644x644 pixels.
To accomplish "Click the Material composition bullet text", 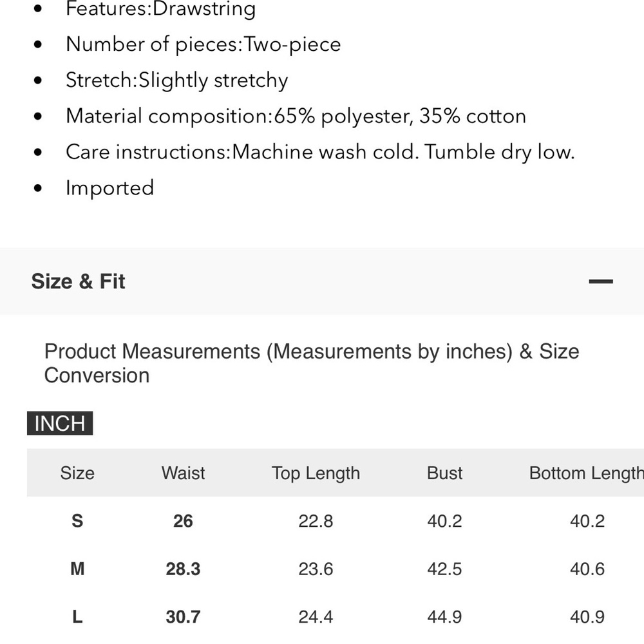I will tap(296, 116).
